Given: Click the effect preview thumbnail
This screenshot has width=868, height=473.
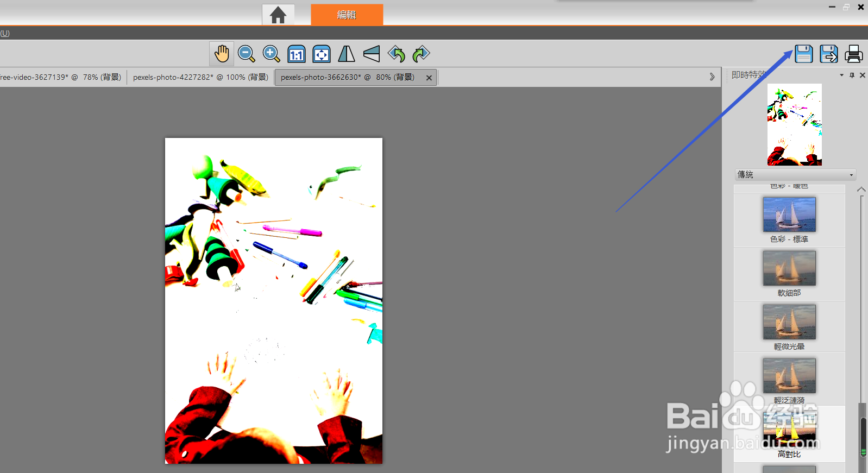Looking at the screenshot, I should [794, 124].
